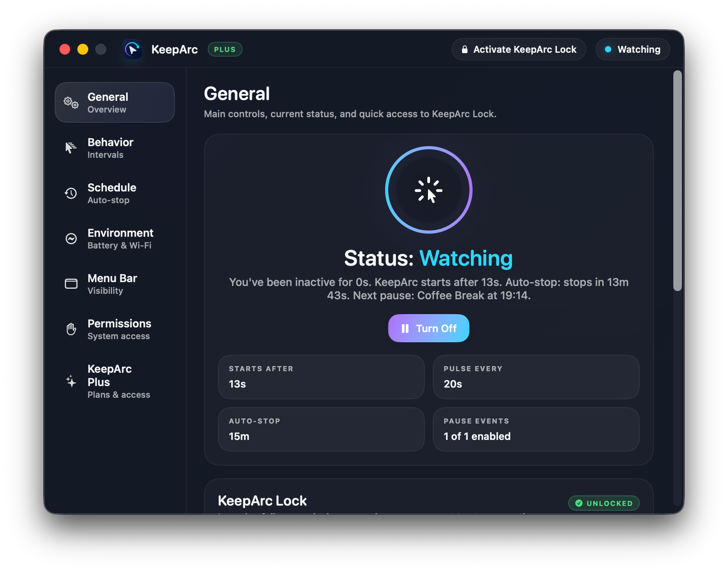Viewport: 728px width, 572px height.
Task: Go to Environment Battery & Wi-Fi
Action: [x=115, y=238]
